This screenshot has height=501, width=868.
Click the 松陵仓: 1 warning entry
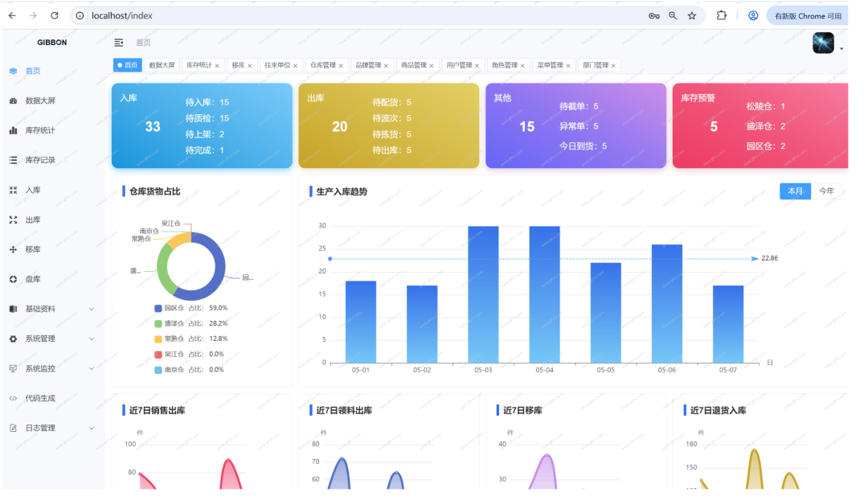pos(766,106)
